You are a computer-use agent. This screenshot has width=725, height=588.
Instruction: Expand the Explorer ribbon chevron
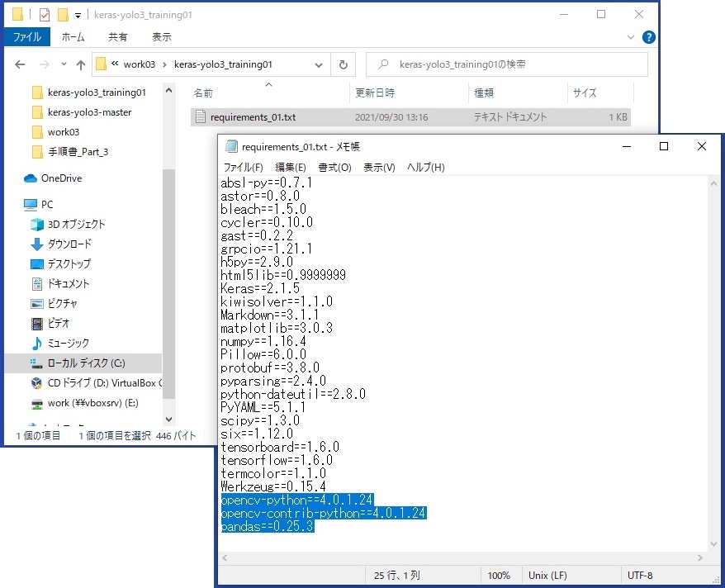(631, 37)
